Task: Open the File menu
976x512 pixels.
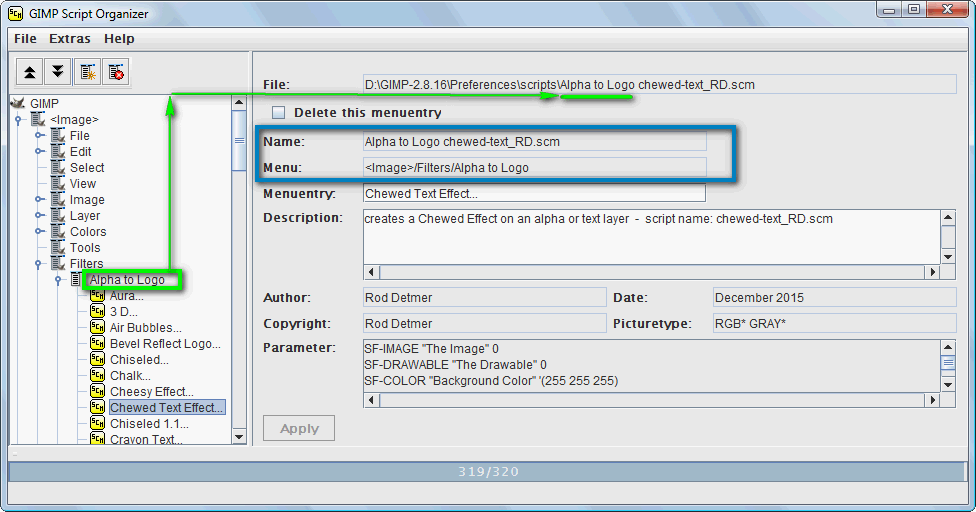Action: click(26, 39)
